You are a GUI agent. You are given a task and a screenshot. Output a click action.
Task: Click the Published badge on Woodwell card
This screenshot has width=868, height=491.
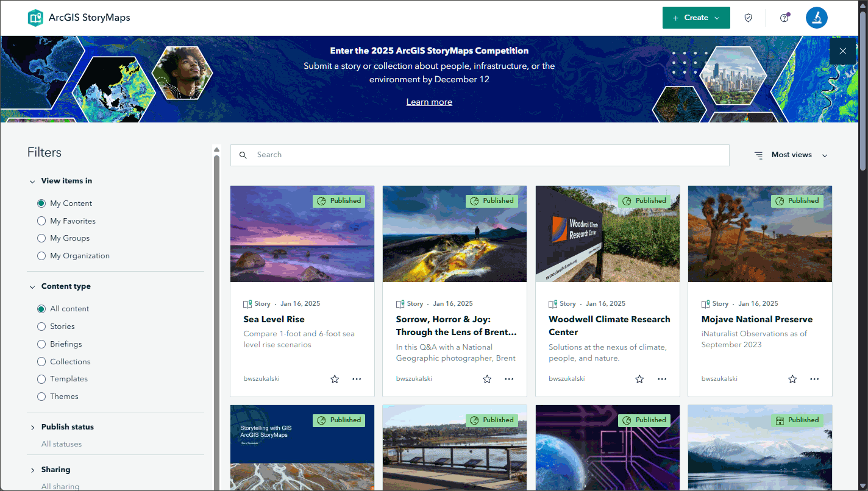644,200
